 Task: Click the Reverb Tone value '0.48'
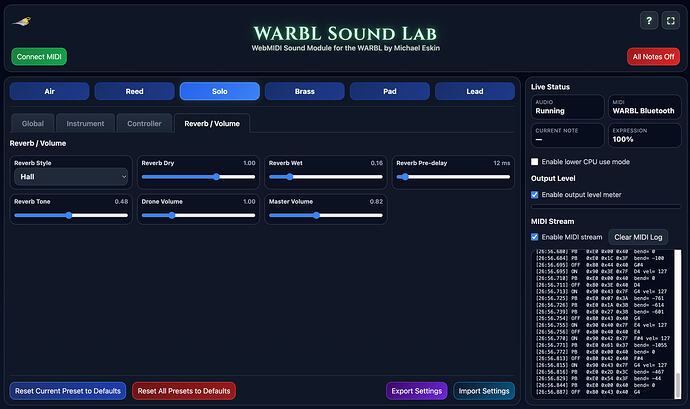click(x=121, y=201)
